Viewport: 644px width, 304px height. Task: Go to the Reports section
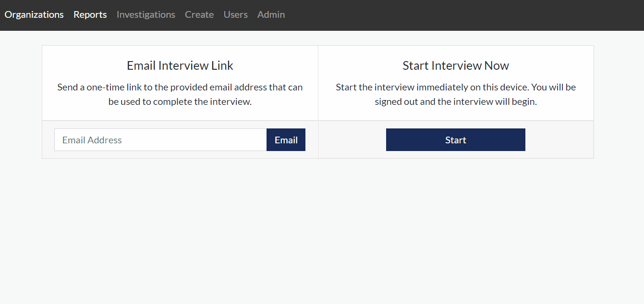click(x=90, y=14)
